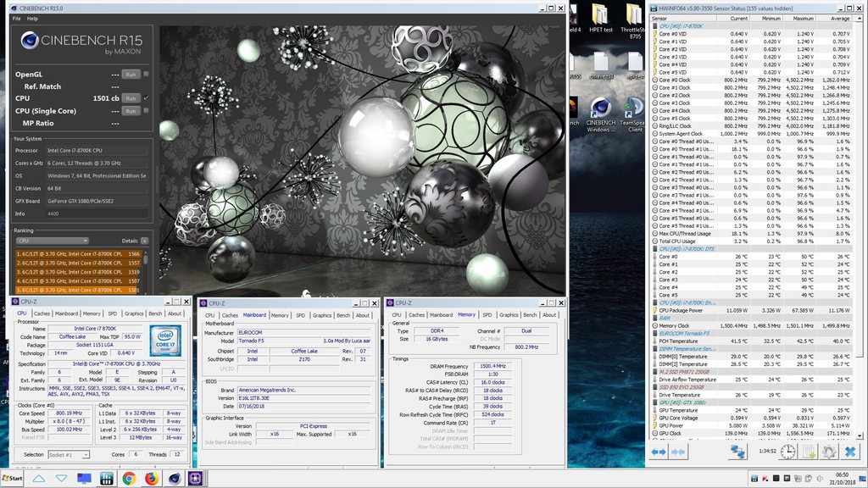Click the taskbar clock showing 06:50
This screenshot has height=488, width=868.
842,474
